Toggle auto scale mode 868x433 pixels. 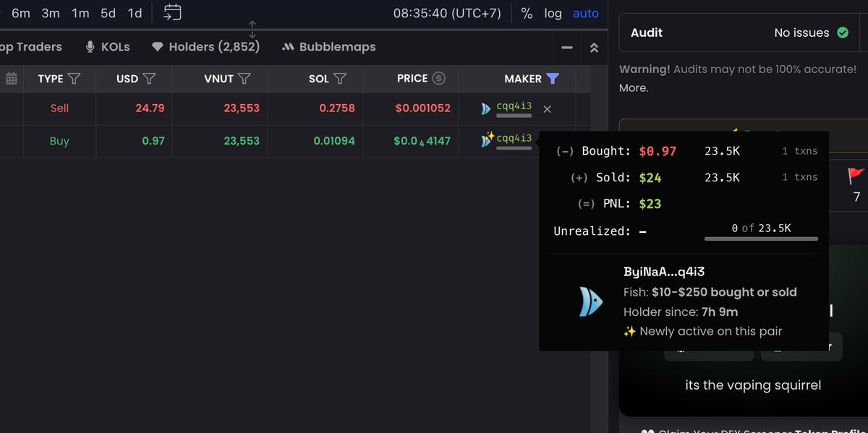[586, 13]
